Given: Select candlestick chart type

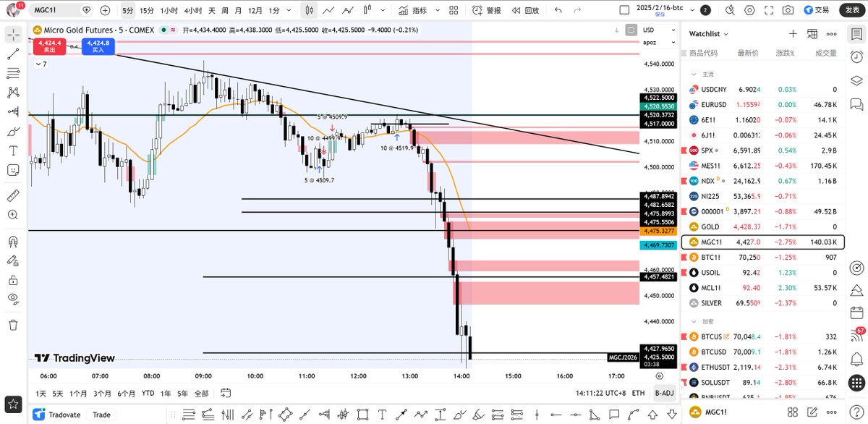Looking at the screenshot, I should click(x=310, y=10).
